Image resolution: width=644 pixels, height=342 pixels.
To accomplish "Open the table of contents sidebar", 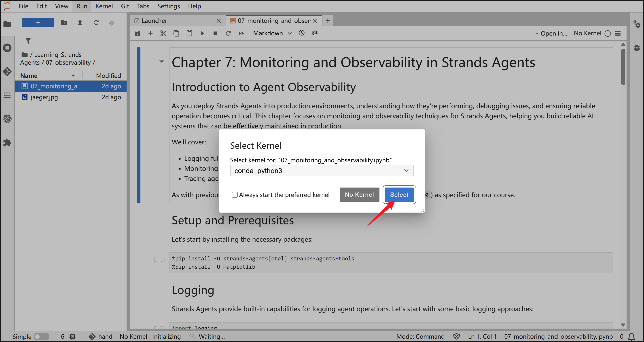I will coord(7,95).
